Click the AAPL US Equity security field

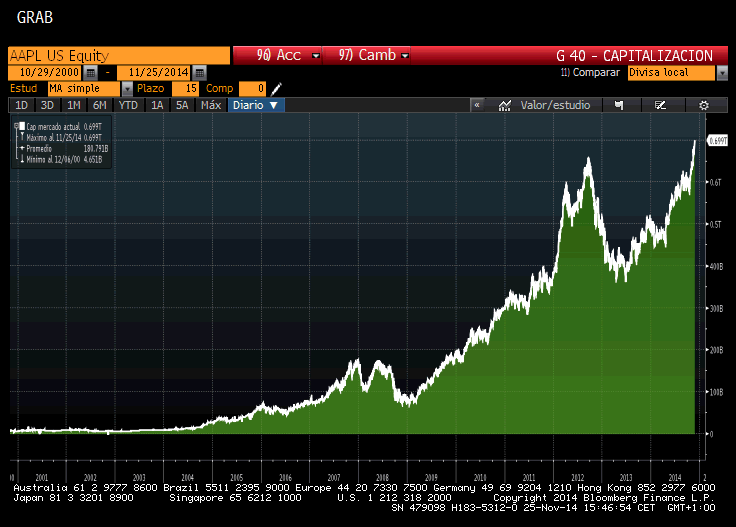[x=119, y=55]
